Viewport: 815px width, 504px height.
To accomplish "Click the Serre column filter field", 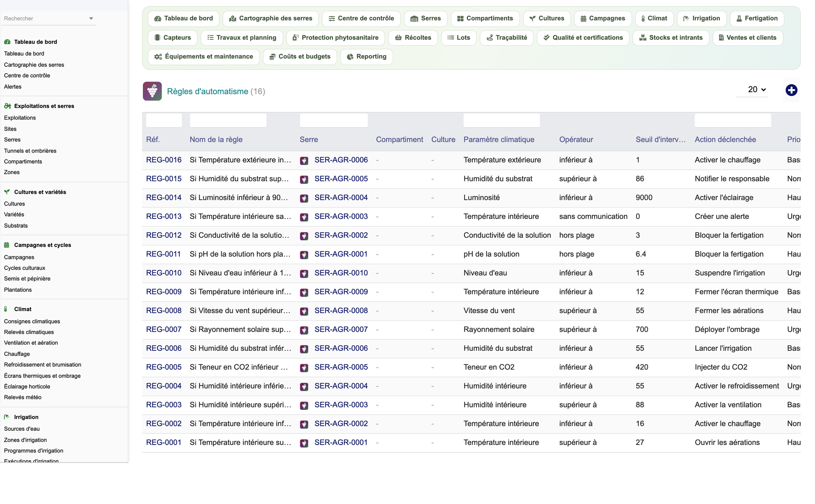I will (x=334, y=121).
